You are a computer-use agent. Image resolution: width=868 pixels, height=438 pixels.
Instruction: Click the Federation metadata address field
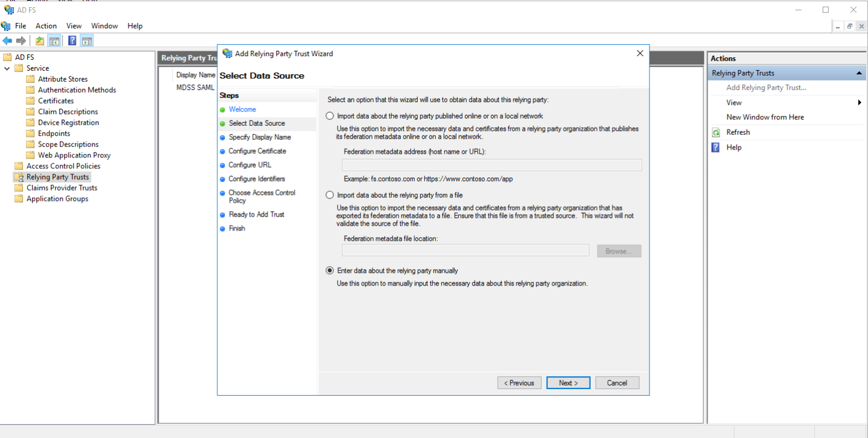(x=492, y=165)
